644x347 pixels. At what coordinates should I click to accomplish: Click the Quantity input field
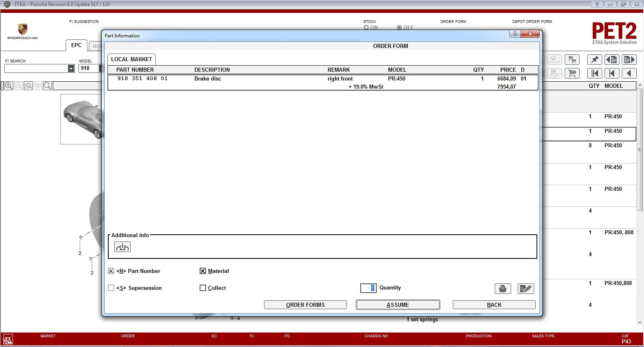click(x=368, y=288)
